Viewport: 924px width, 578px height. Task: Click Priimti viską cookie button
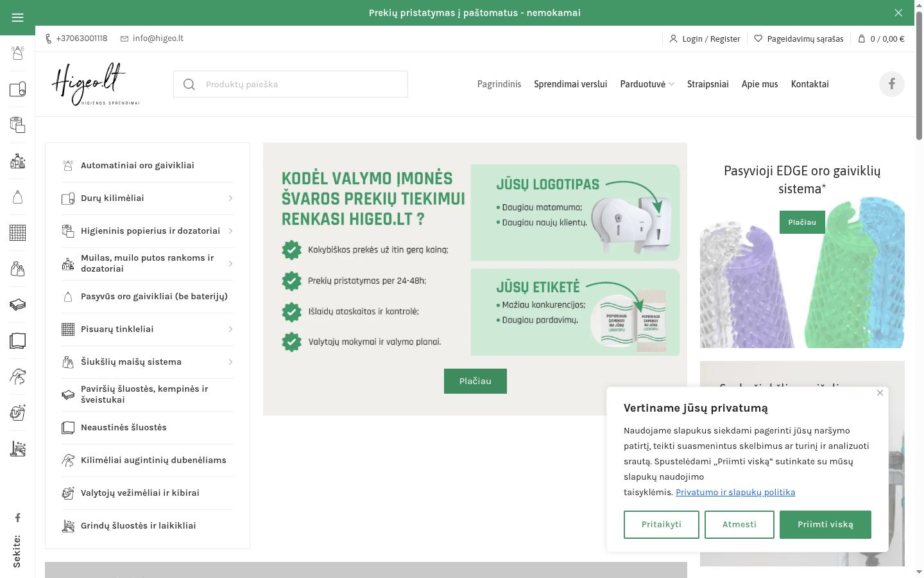(825, 525)
